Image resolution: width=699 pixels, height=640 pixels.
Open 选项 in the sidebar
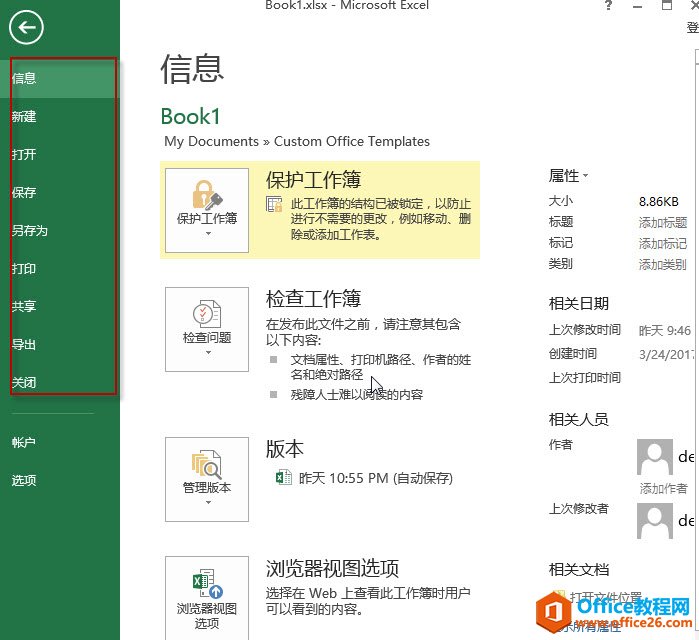tap(24, 480)
